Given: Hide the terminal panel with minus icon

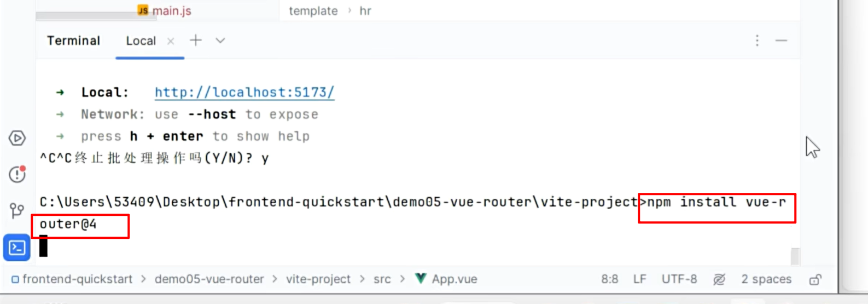Looking at the screenshot, I should tap(781, 41).
